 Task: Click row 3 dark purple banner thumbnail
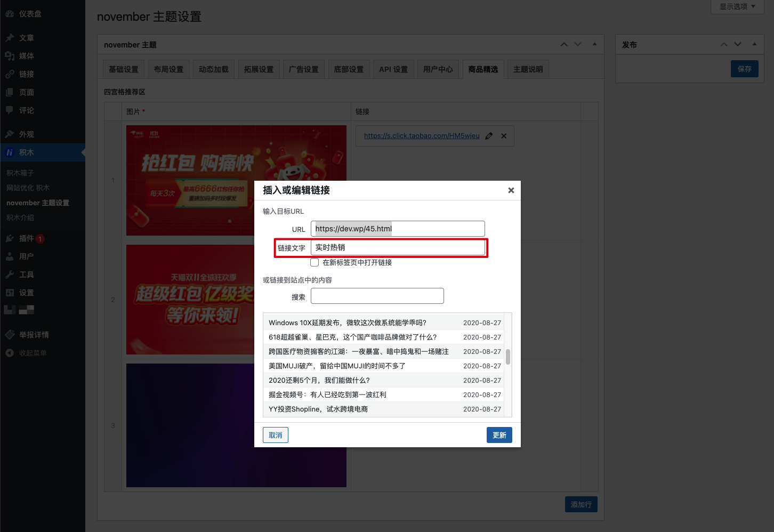pos(236,425)
